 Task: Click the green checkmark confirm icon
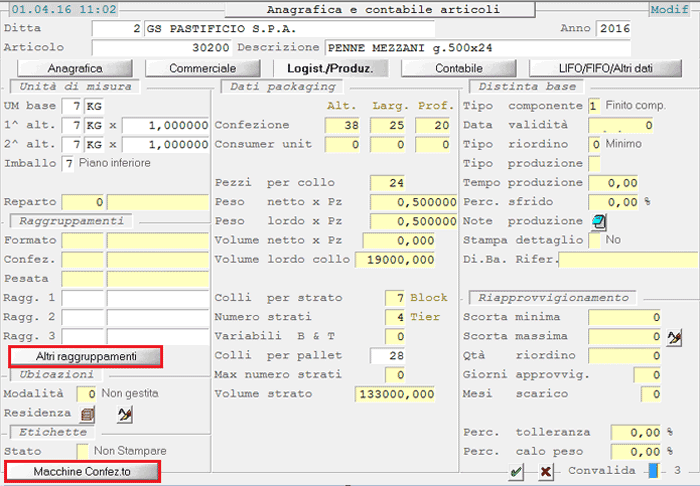(516, 472)
